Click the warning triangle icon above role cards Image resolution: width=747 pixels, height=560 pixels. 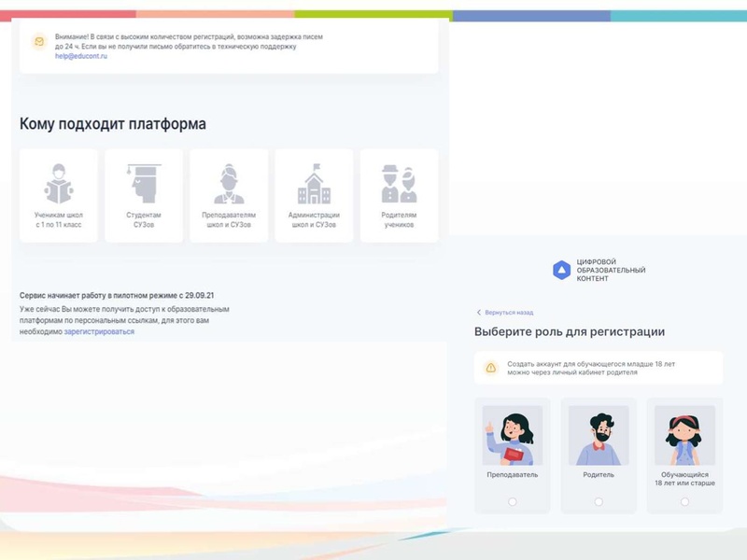489,368
